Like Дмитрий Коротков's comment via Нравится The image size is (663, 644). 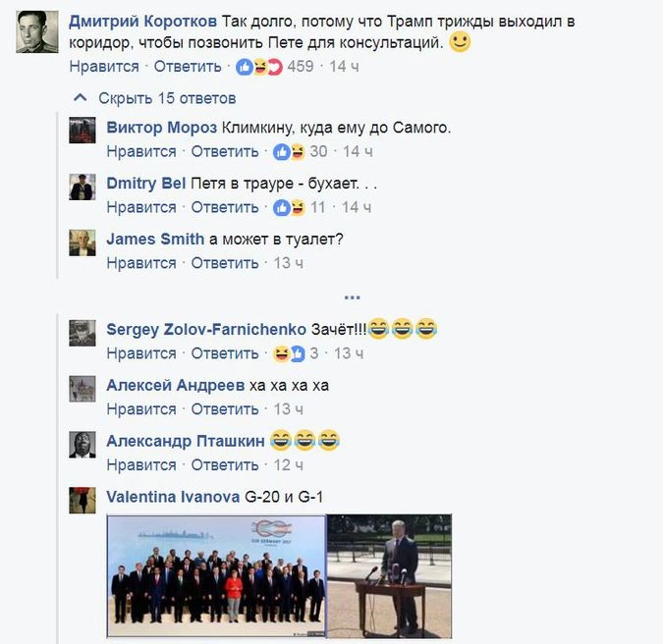pos(104,67)
